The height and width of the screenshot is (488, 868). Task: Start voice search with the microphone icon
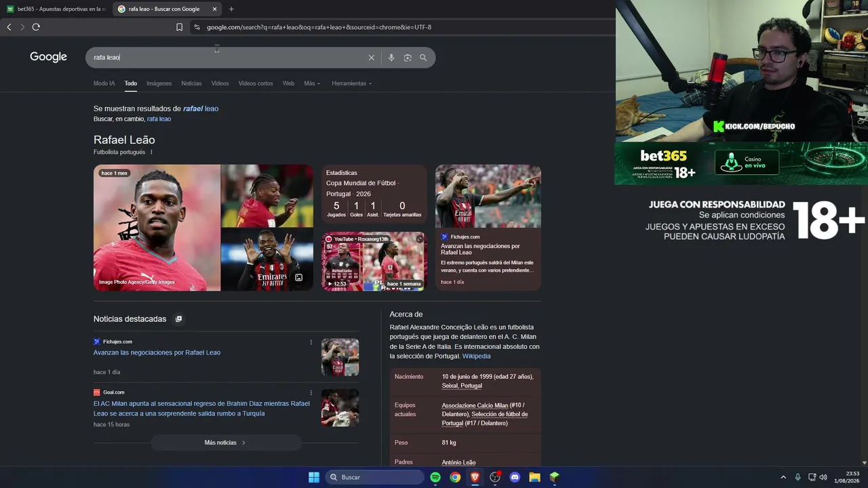point(391,58)
